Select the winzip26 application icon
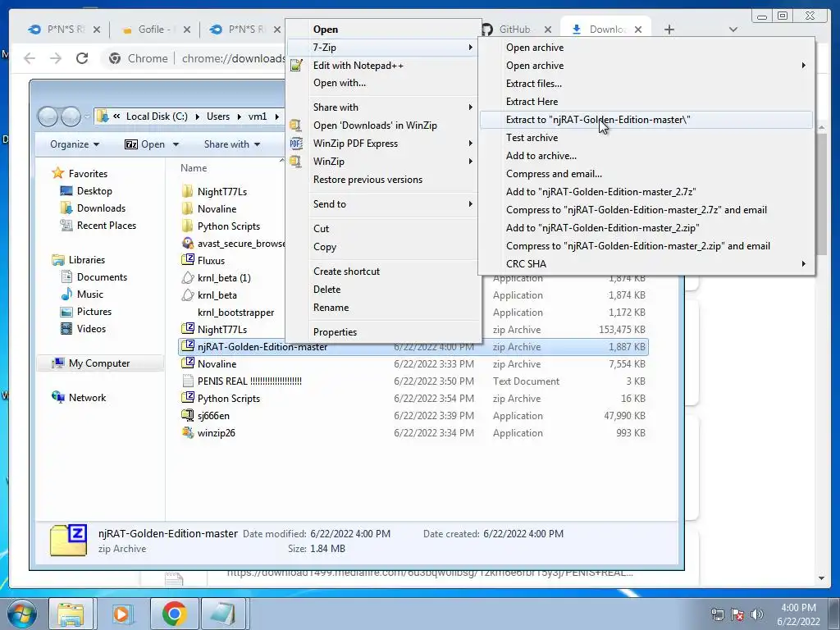Screen dimensions: 840x630 coord(188,432)
